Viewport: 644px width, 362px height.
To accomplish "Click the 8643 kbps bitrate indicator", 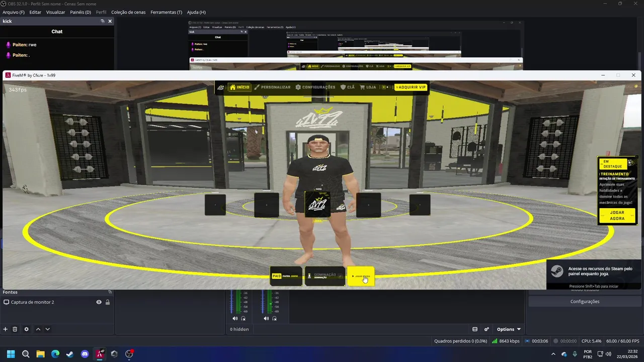I will (x=506, y=341).
